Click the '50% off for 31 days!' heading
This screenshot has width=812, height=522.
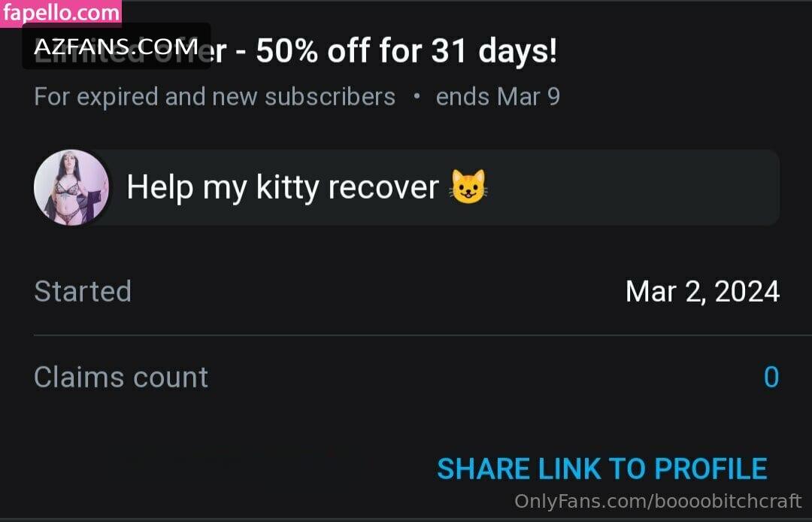(407, 50)
